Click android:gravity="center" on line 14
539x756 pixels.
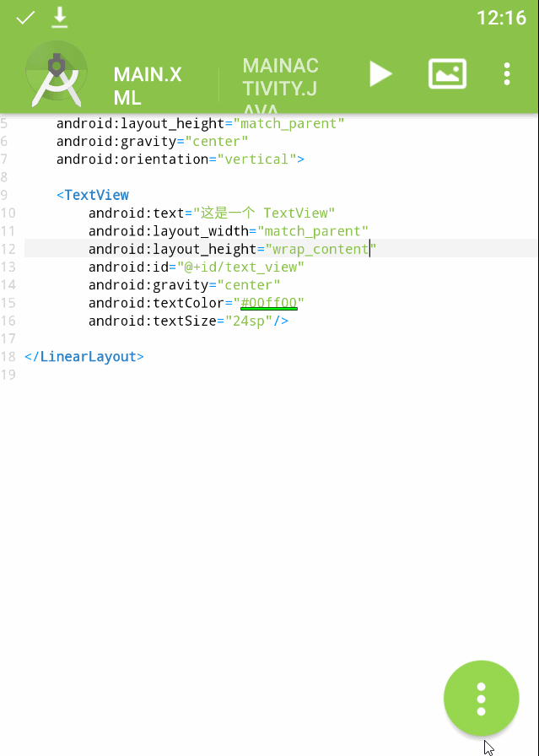(x=184, y=284)
